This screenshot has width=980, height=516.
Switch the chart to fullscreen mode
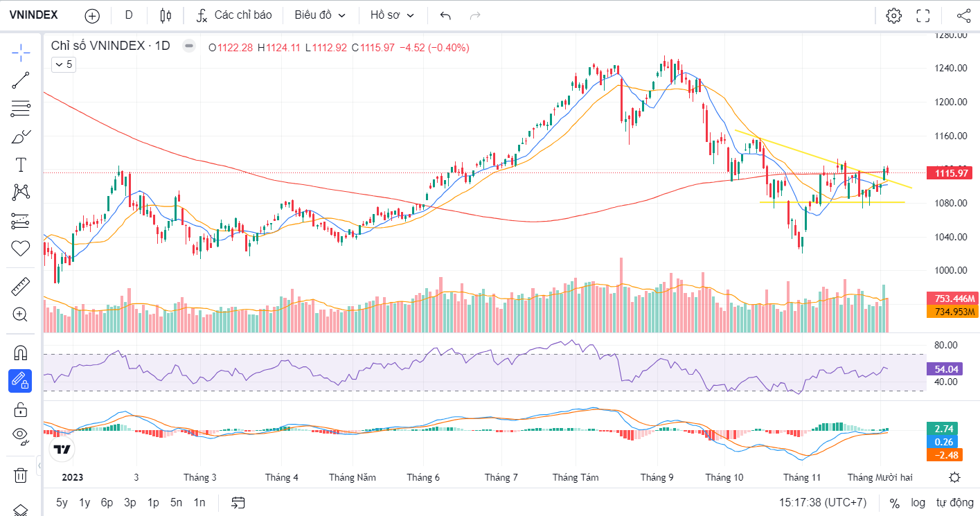point(923,15)
